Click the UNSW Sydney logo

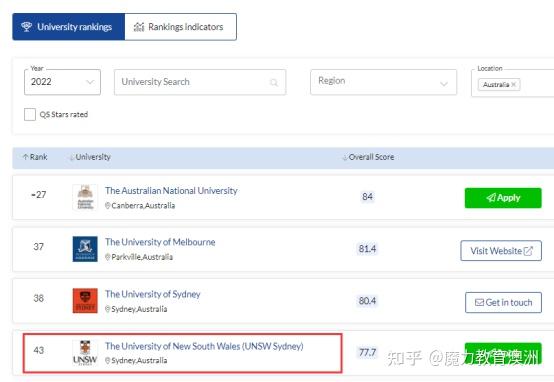(85, 353)
